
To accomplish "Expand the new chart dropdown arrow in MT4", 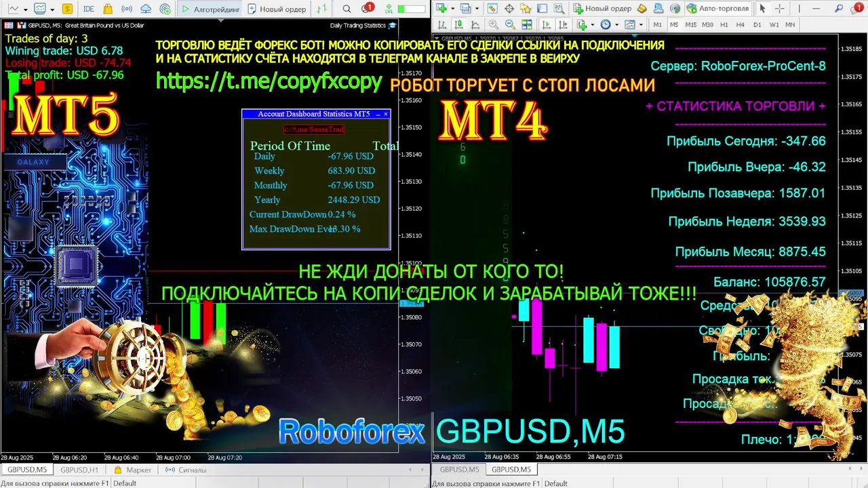I will (x=452, y=9).
